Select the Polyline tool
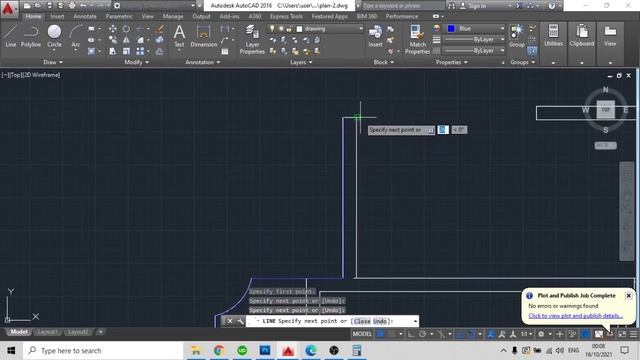The image size is (640, 360). click(31, 36)
